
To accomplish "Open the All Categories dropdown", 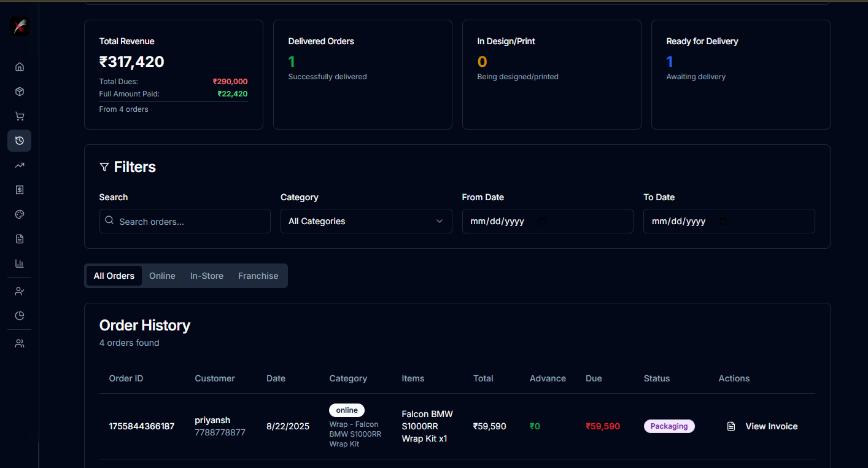I will pos(366,220).
